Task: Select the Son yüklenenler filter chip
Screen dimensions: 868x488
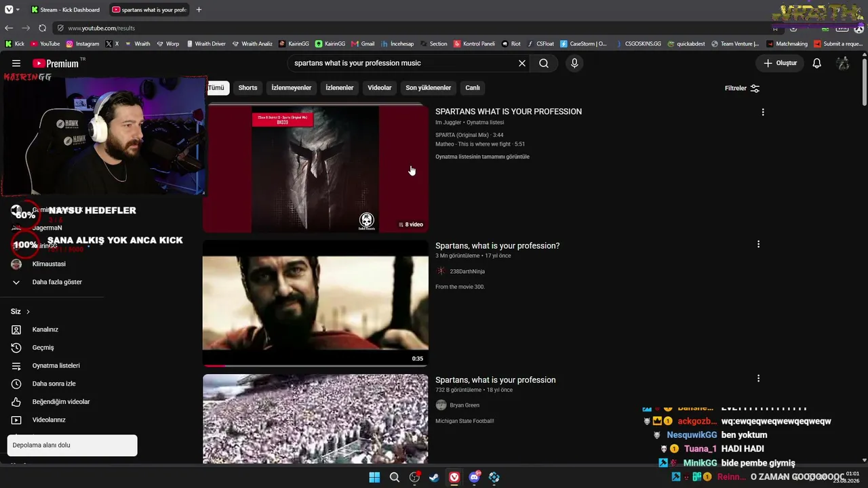Action: pyautogui.click(x=428, y=87)
